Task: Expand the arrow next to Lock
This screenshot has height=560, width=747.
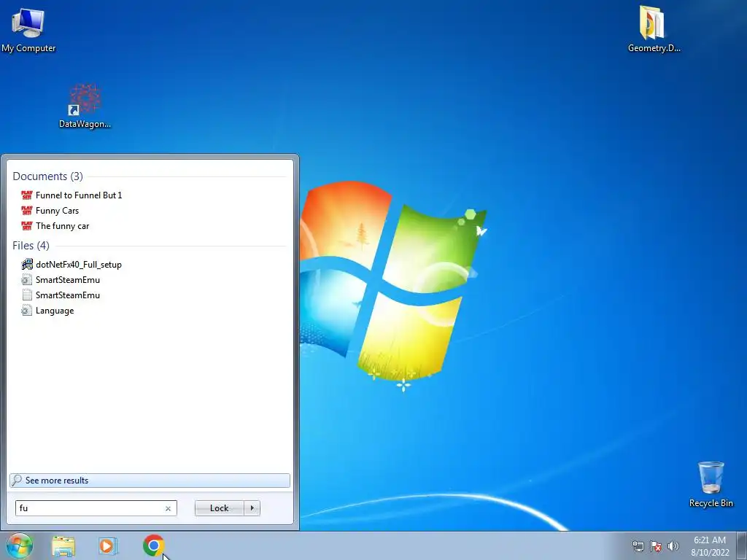Action: coord(252,508)
